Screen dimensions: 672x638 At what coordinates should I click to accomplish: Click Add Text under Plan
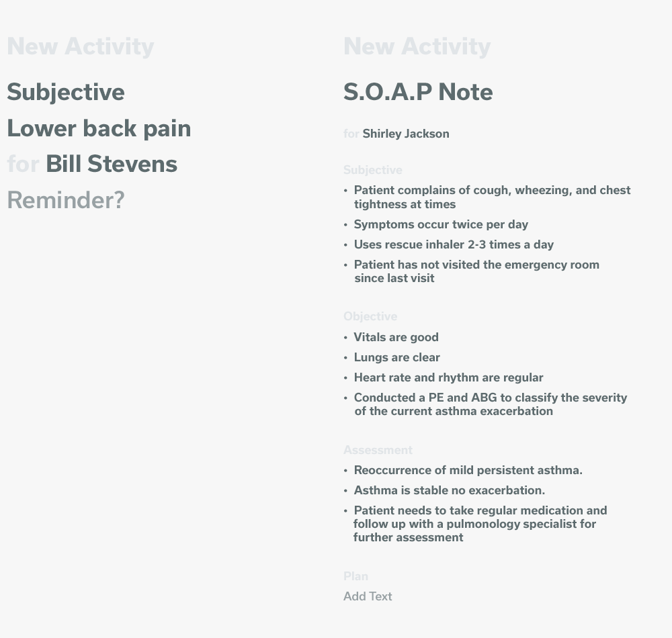tap(368, 596)
